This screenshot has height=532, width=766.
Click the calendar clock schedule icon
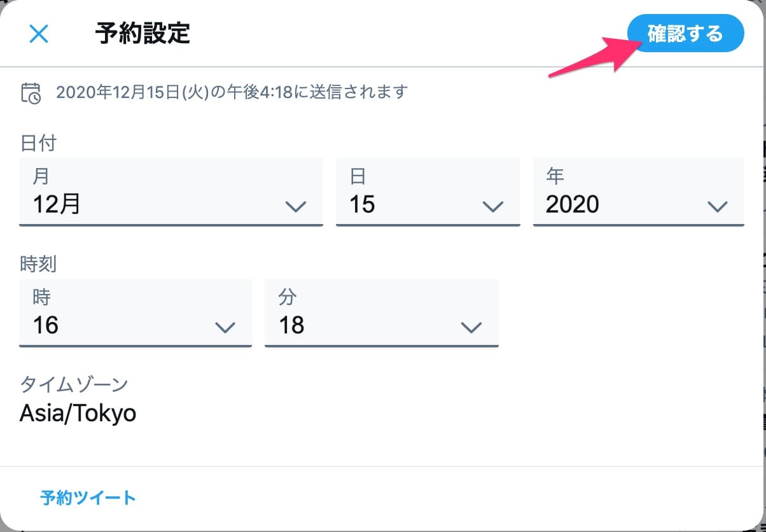click(x=31, y=93)
